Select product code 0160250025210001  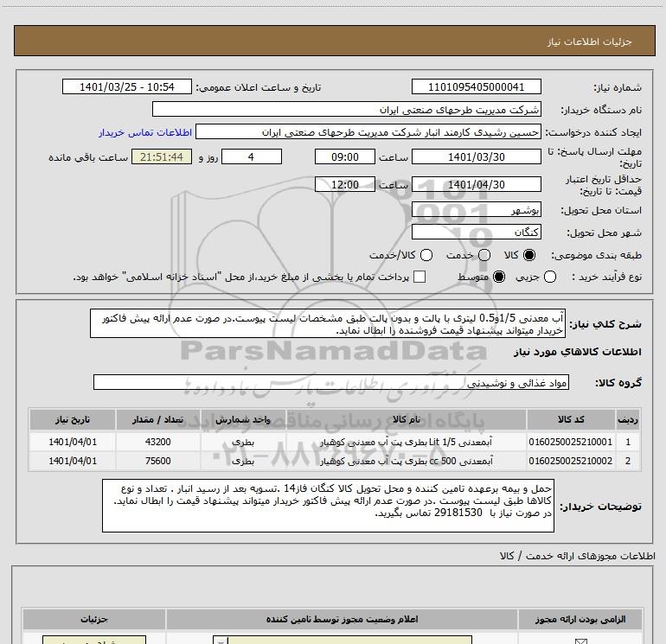click(x=571, y=442)
